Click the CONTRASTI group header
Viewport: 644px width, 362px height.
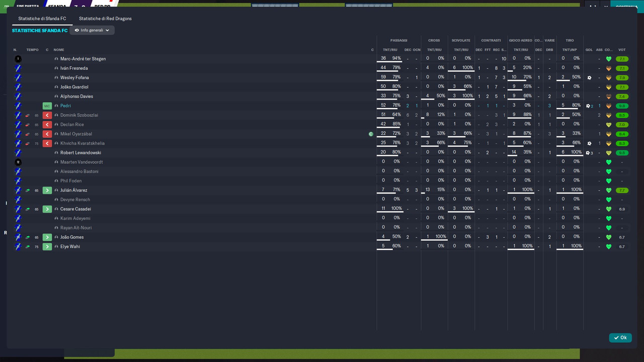(491, 40)
